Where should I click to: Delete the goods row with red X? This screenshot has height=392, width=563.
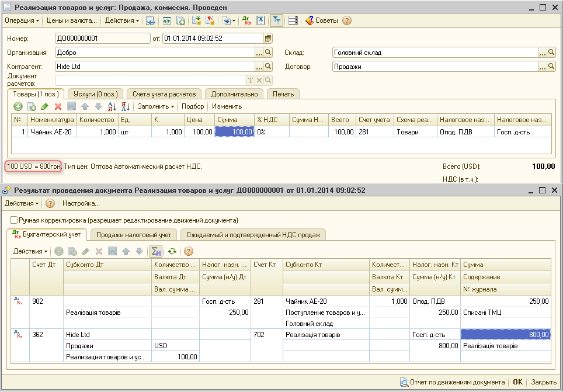pos(58,106)
